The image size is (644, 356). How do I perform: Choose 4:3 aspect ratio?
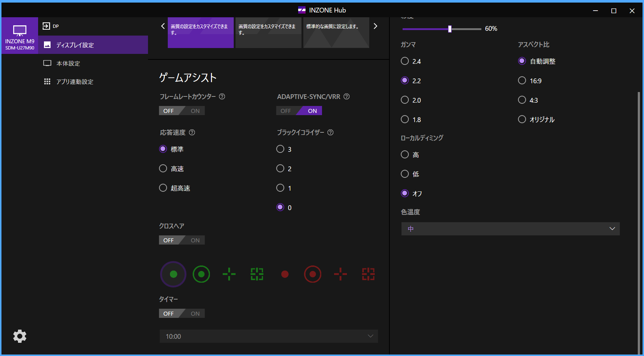(522, 100)
